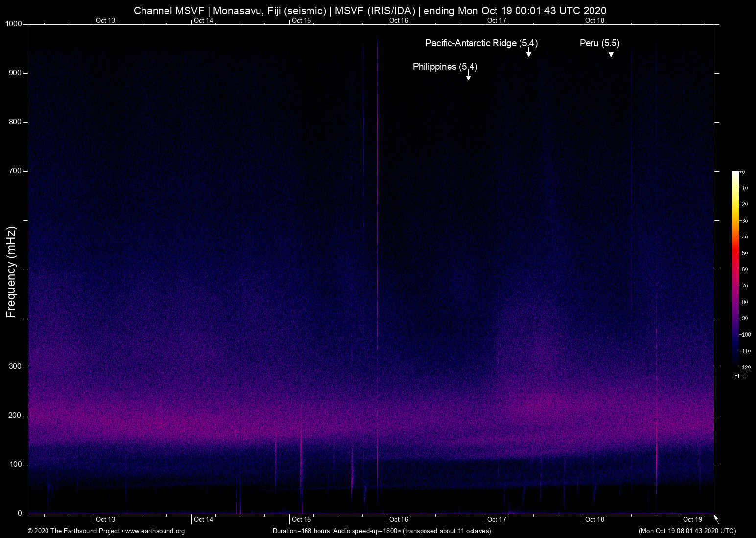Viewport: 756px width, 538px height.
Task: Select the Philippines (5.4) event label
Action: pos(445,67)
